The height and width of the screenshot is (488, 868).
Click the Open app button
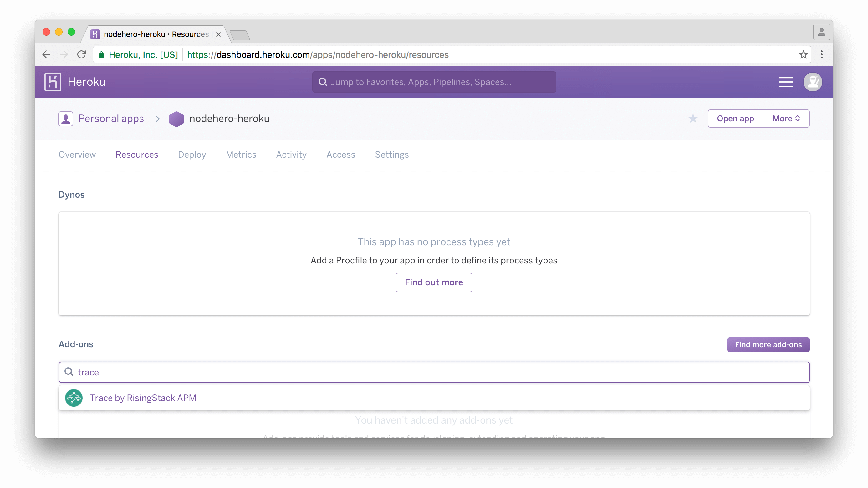pos(735,119)
